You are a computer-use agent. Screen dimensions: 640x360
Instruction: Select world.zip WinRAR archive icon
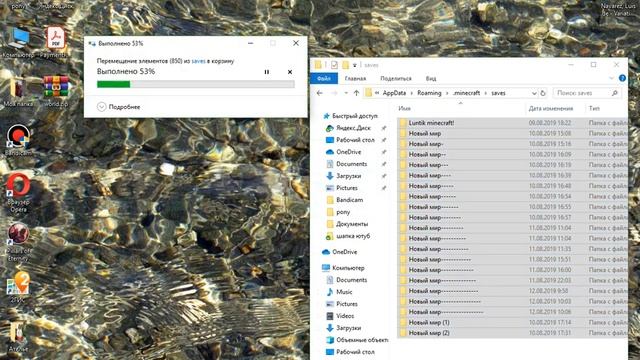(x=56, y=91)
